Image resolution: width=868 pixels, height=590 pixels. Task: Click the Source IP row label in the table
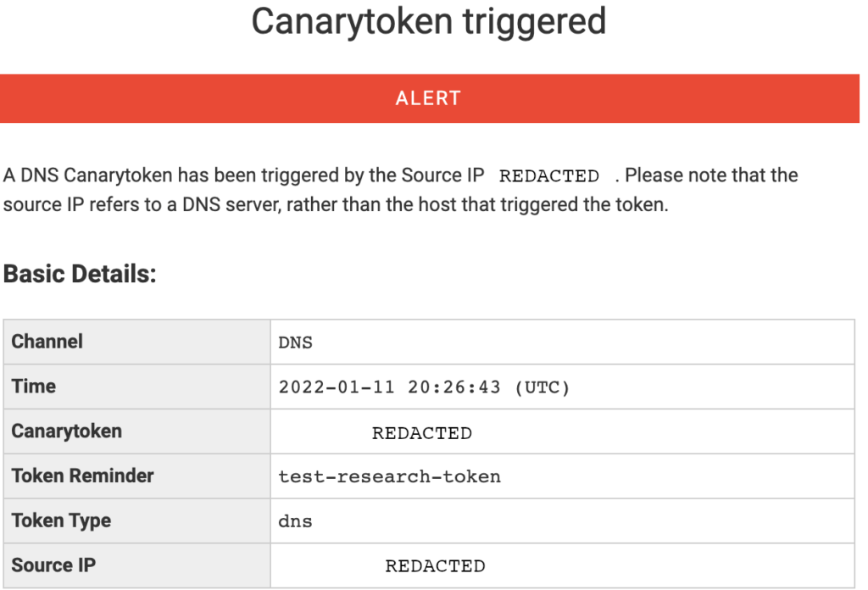click(x=53, y=565)
